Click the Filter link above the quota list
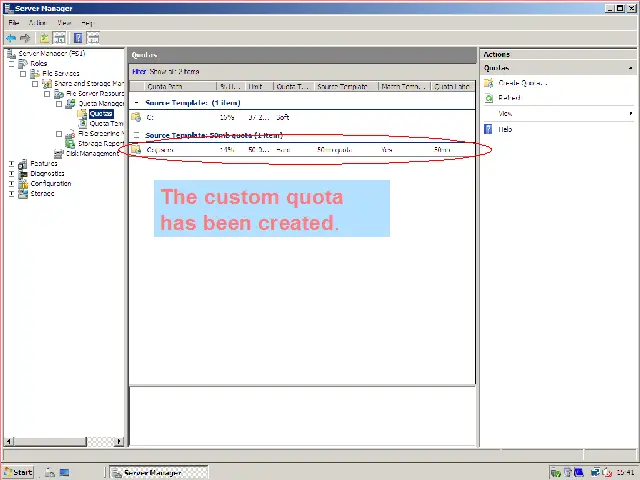Screen dimensions: 640x480 [139, 71]
